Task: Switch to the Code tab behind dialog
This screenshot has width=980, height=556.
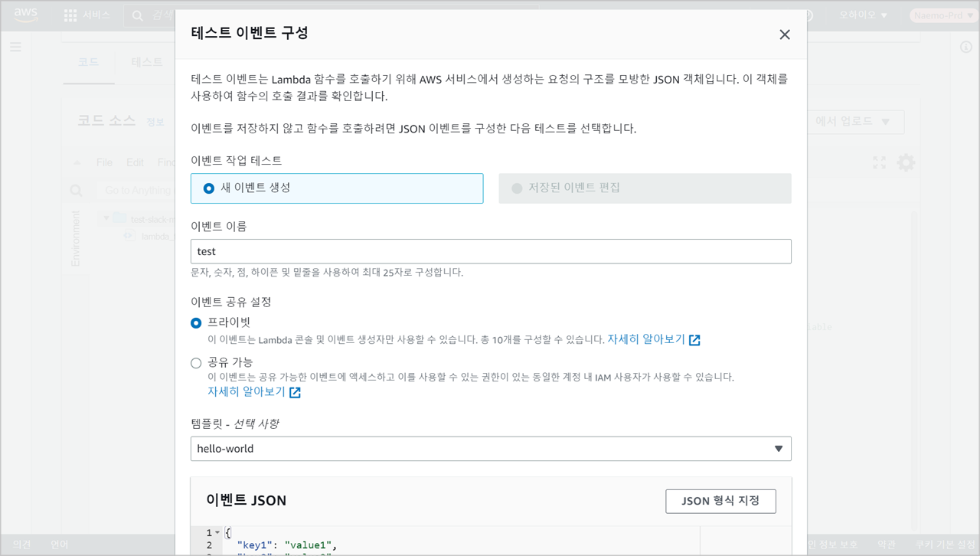Action: [89, 62]
